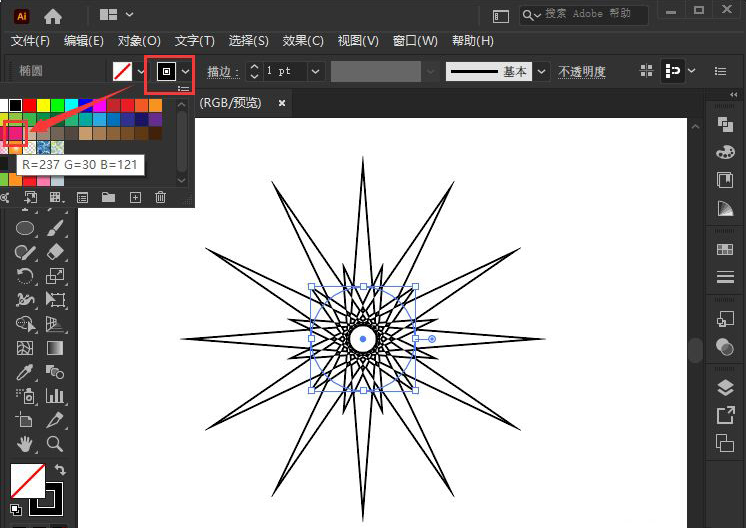The height and width of the screenshot is (528, 746).
Task: Click the 不透明度 opacity link
Action: (x=581, y=72)
